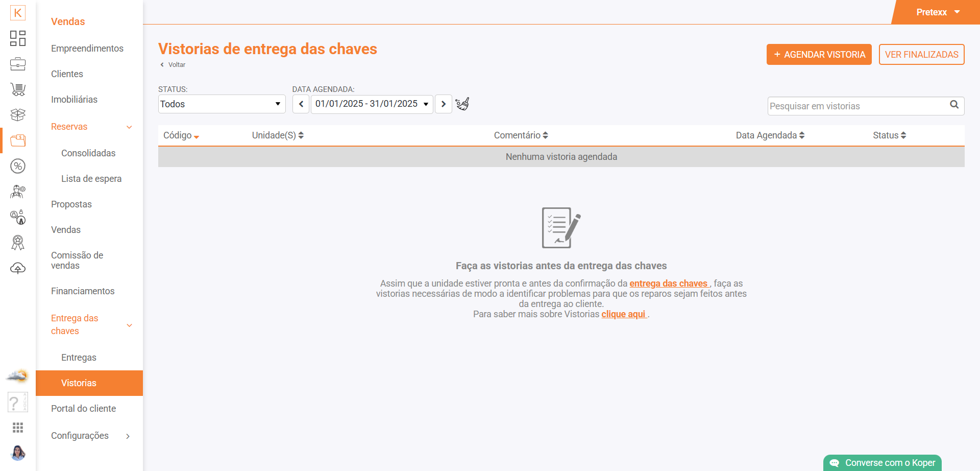Open the Pretexx account dropdown

pyautogui.click(x=938, y=12)
